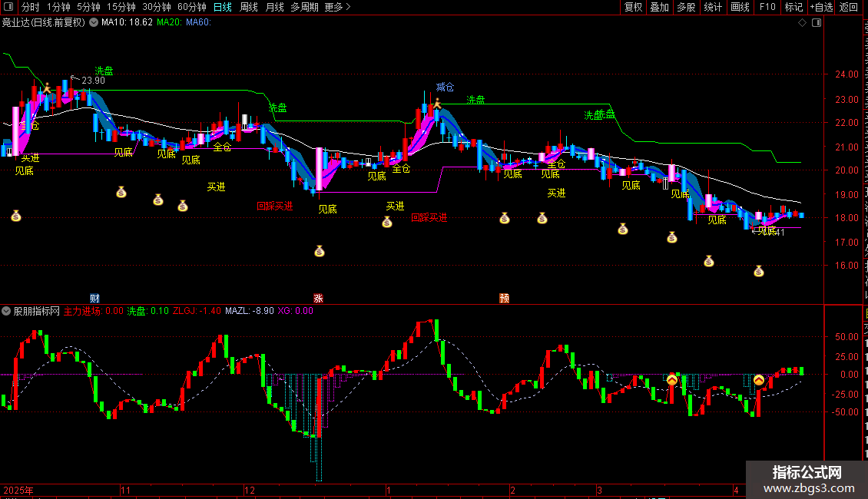Click the green MA20 label
Image resolution: width=868 pixels, height=499 pixels.
tap(169, 22)
